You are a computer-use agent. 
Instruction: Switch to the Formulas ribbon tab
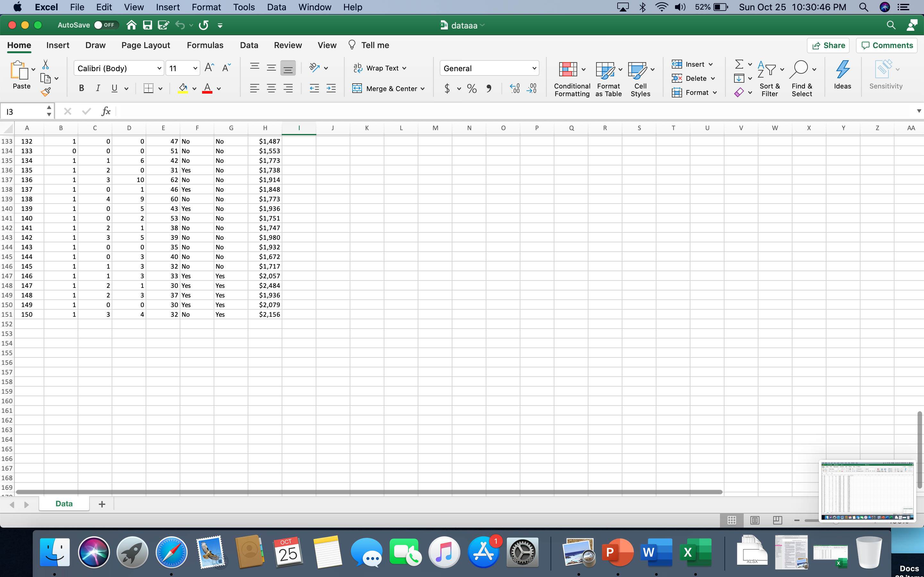205,45
